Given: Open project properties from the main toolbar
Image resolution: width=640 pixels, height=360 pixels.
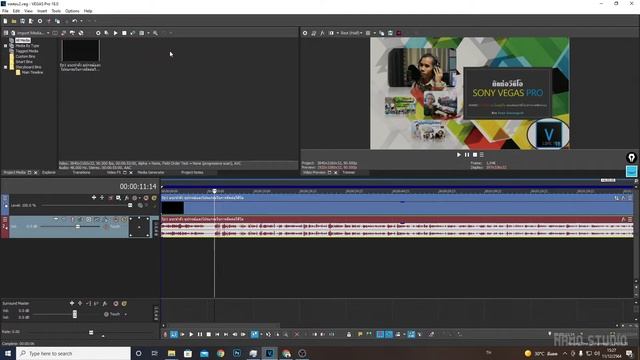Looking at the screenshot, I should point(40,21).
